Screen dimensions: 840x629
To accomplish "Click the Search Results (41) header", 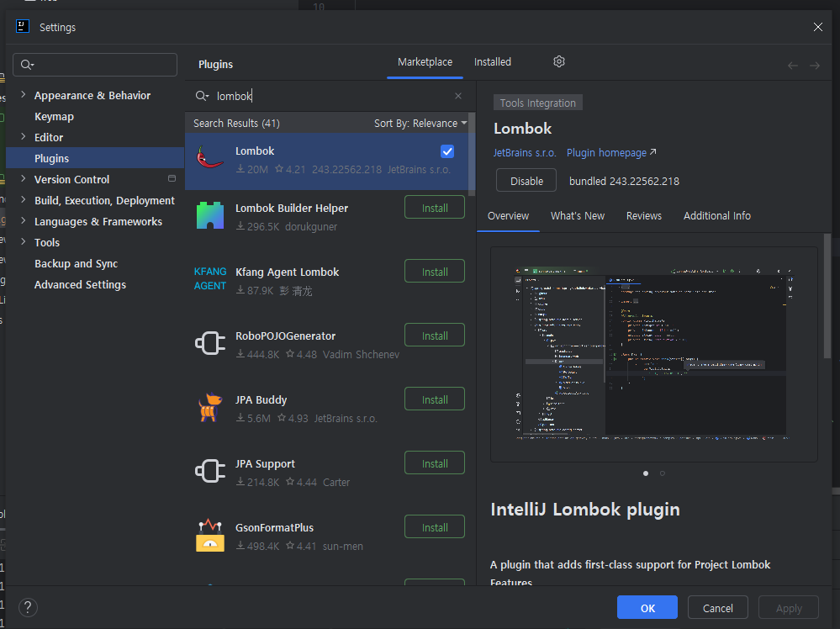I will (x=236, y=124).
